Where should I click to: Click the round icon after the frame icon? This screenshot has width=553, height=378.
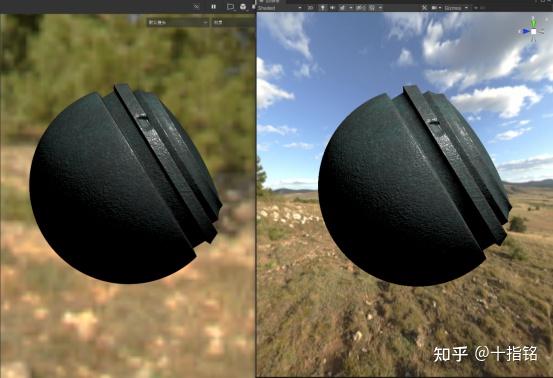tap(243, 7)
